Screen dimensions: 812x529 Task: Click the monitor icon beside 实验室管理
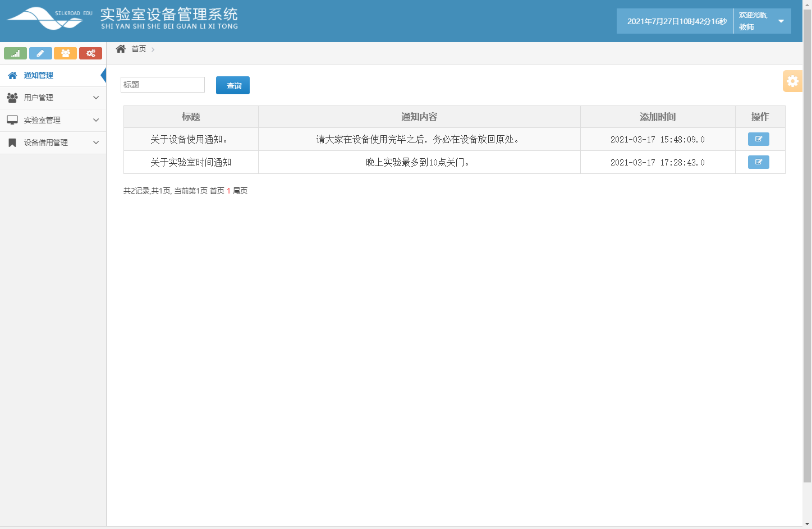[x=12, y=119]
